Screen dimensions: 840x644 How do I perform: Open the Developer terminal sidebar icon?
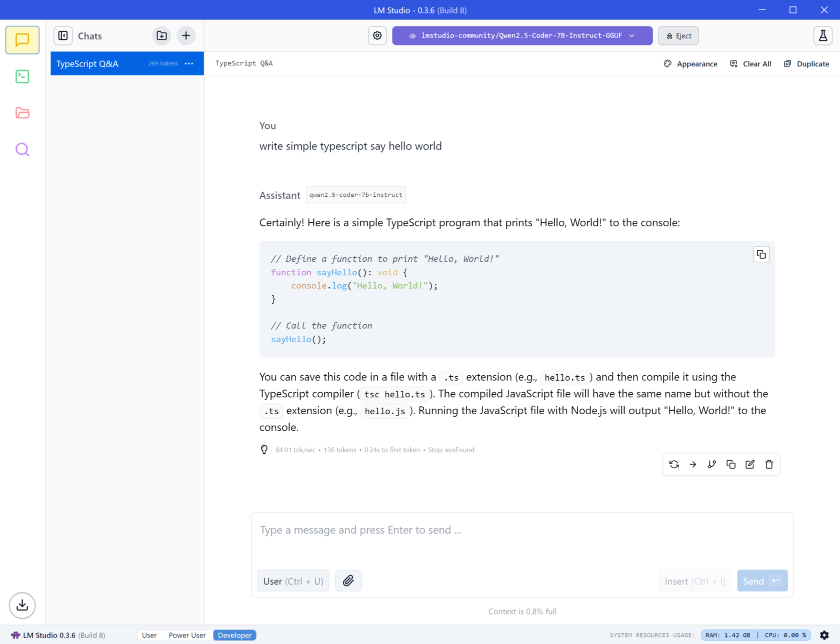[22, 76]
